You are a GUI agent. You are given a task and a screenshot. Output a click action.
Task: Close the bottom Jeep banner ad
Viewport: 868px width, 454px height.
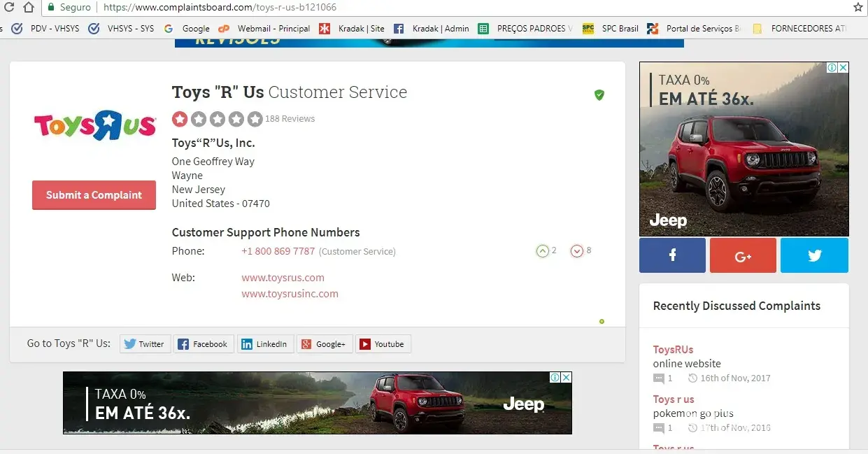point(567,377)
